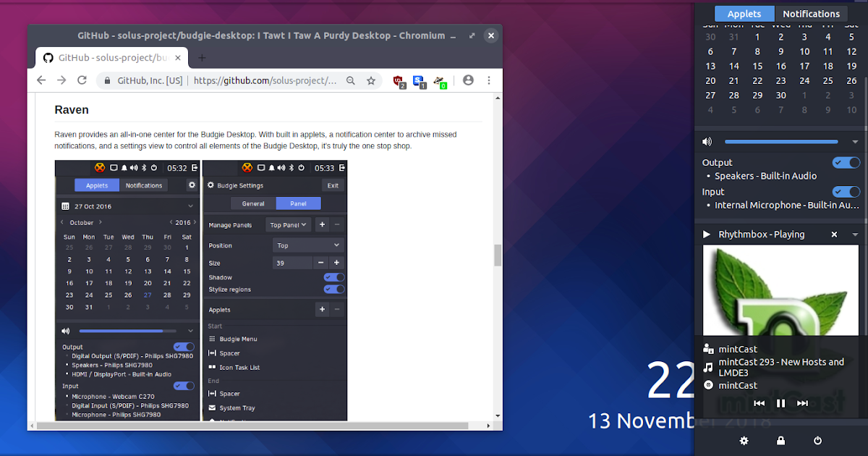Viewport: 868px width, 456px height.
Task: Open the extension with green 0 badge
Action: click(440, 82)
